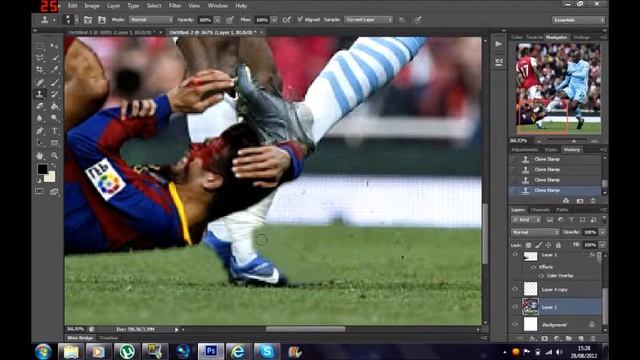This screenshot has width=640, height=360.
Task: Click the Navigator zoom slider
Action: pyautogui.click(x=568, y=141)
